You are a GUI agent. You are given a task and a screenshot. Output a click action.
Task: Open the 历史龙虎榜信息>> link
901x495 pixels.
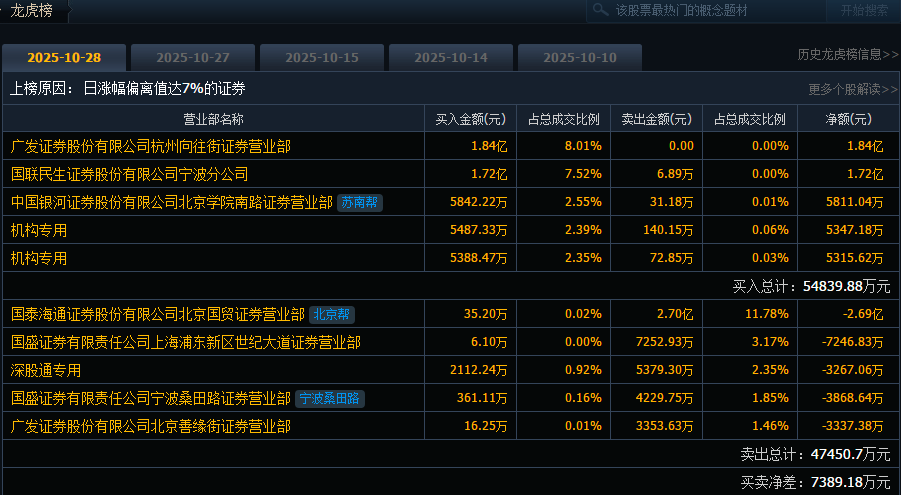(847, 55)
